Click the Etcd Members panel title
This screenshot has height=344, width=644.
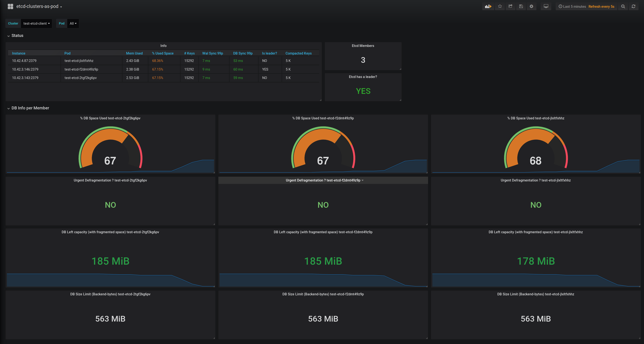click(x=363, y=46)
